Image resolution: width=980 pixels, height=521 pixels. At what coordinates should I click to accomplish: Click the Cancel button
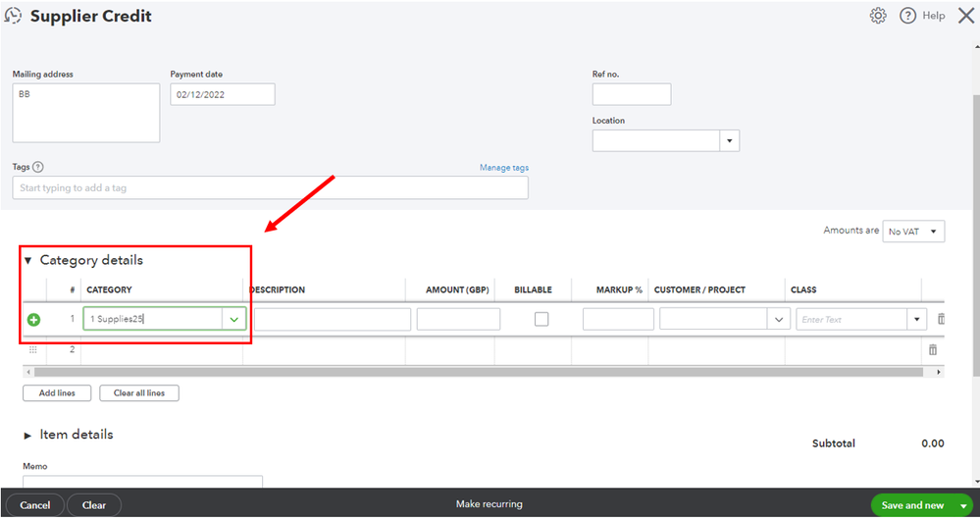click(x=35, y=505)
